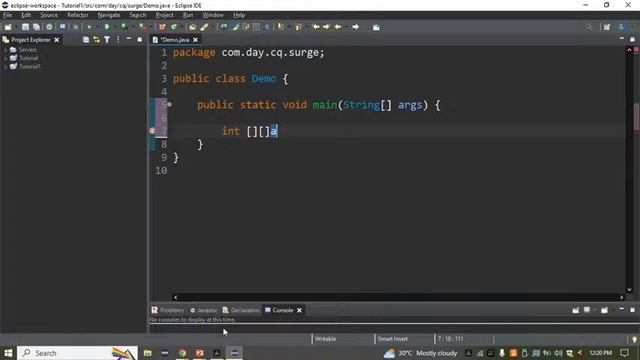The image size is (640, 360).
Task: Click the Windows Search box
Action: pos(78,353)
